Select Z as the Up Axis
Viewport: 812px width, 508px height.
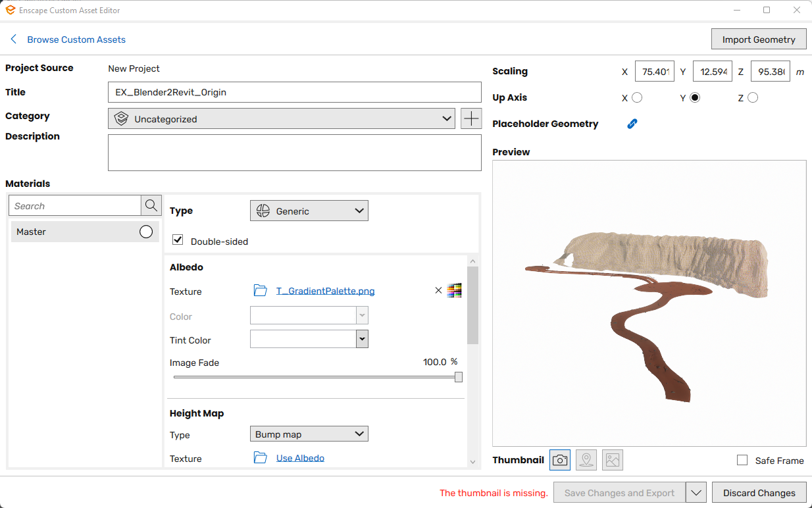[752, 97]
